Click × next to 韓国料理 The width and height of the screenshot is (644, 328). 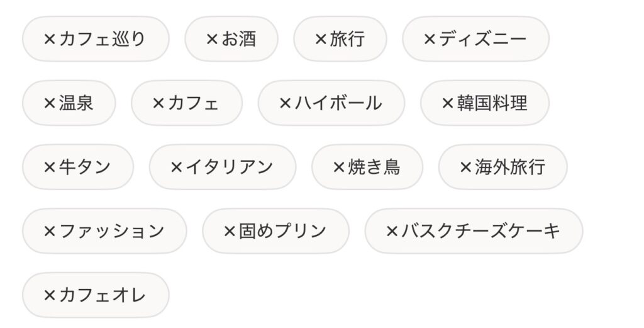tap(448, 103)
